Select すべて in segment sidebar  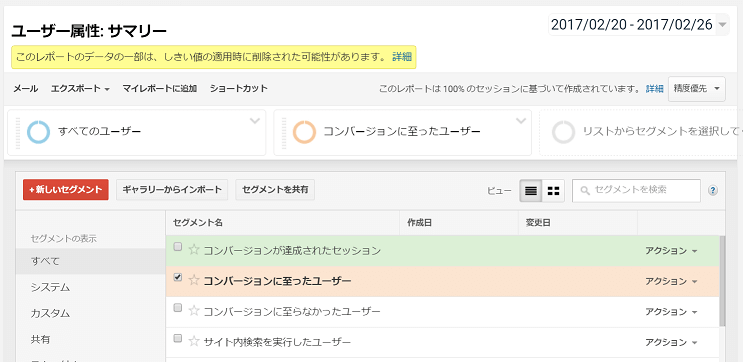pos(91,261)
